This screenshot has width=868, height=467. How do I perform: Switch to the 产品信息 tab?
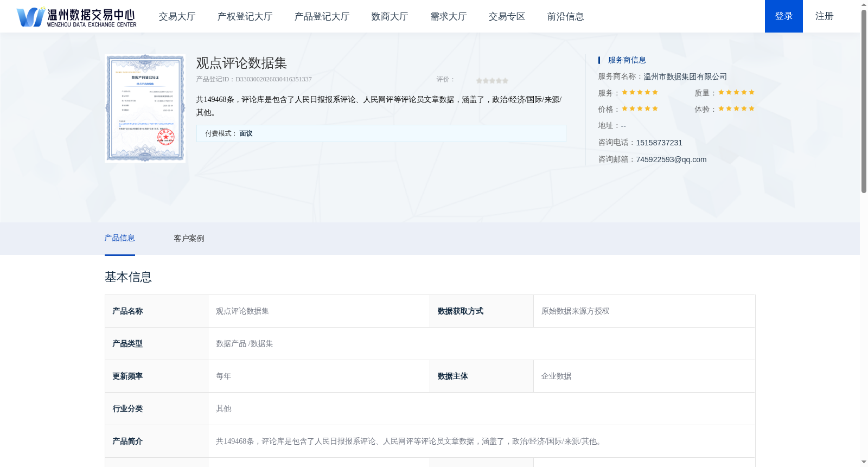pos(119,238)
